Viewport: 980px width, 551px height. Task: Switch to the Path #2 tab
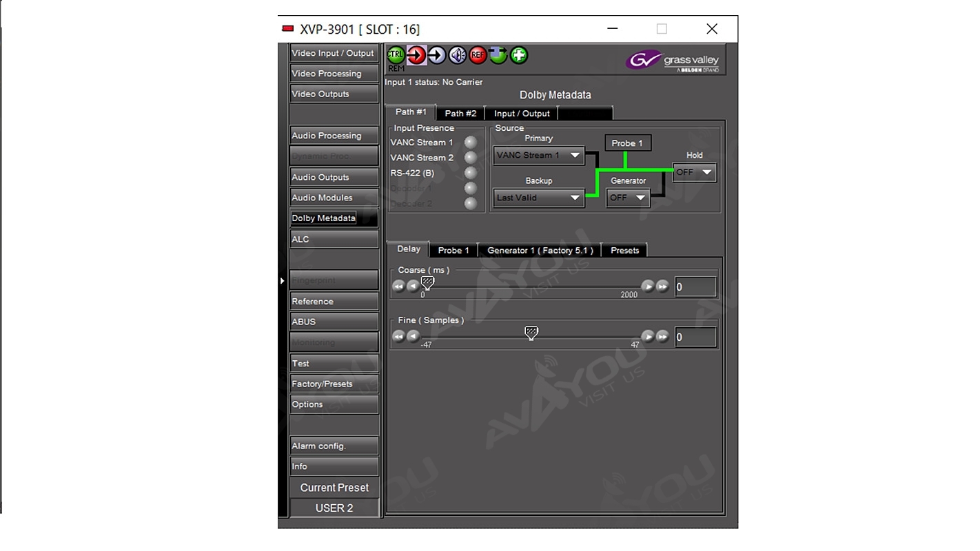click(x=460, y=114)
